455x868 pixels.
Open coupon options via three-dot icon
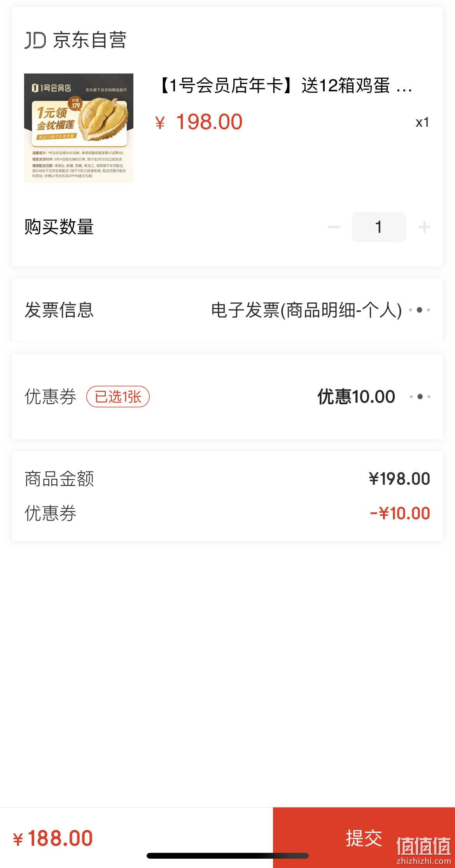(x=420, y=396)
